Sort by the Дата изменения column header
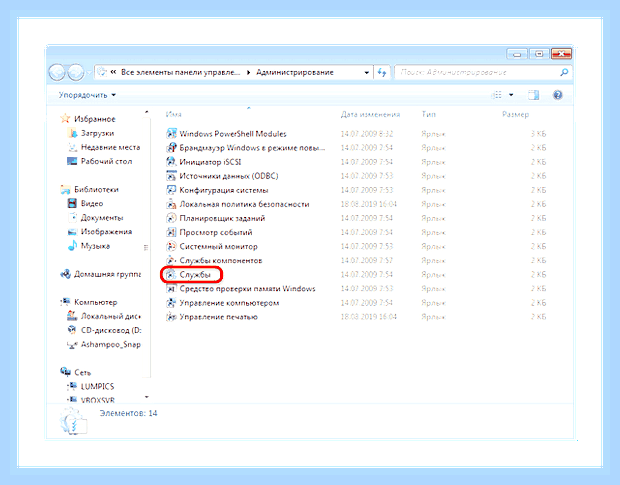 [370, 114]
